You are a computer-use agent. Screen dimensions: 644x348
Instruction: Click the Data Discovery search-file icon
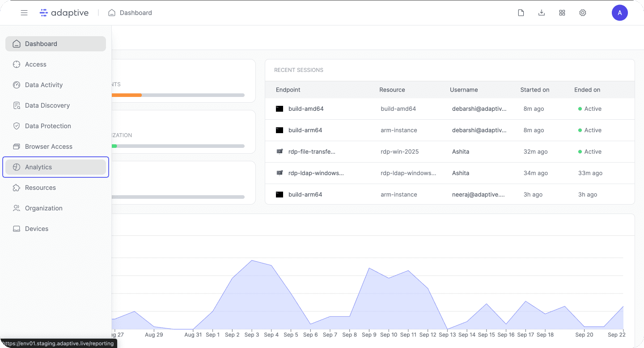point(17,105)
